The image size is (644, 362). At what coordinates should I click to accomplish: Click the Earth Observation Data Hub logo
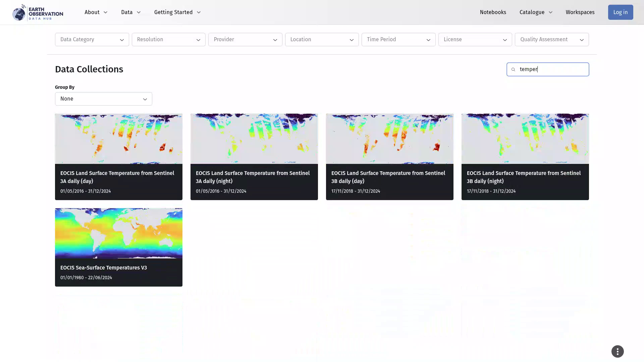38,12
